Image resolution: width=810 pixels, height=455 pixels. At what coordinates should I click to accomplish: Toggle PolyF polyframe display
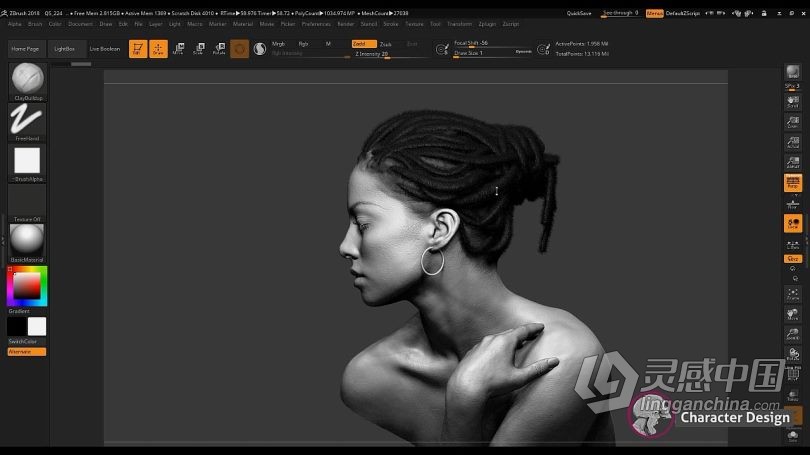793,373
